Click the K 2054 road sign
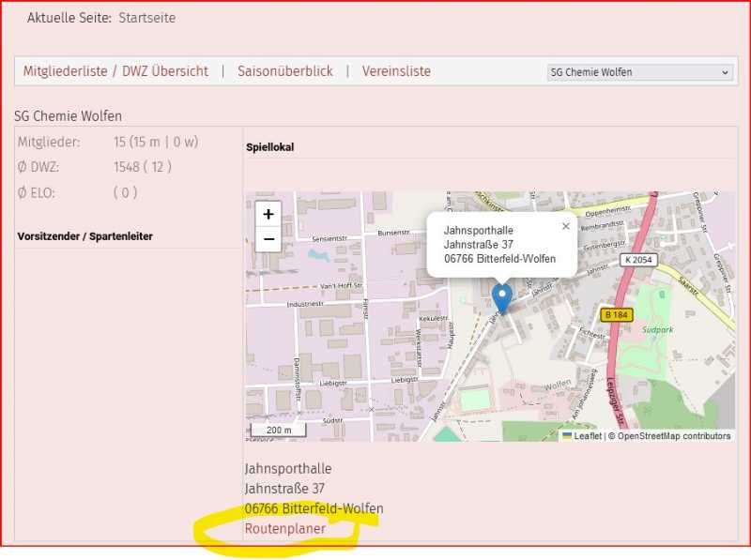This screenshot has width=751, height=560. click(639, 259)
